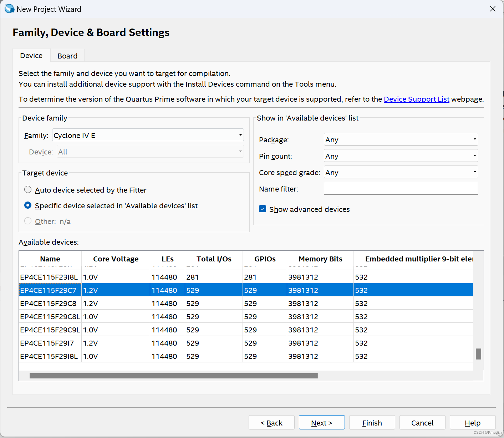Open the Device Support List link

[416, 99]
